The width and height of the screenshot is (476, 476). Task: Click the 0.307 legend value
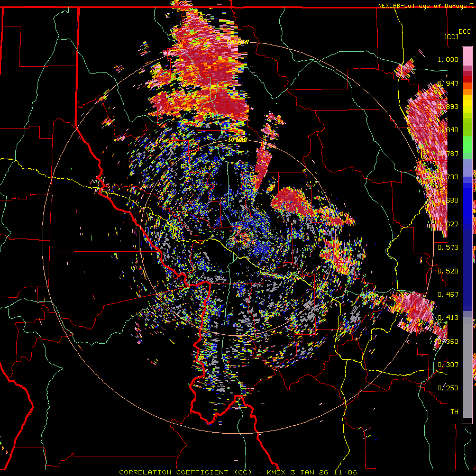448,364
